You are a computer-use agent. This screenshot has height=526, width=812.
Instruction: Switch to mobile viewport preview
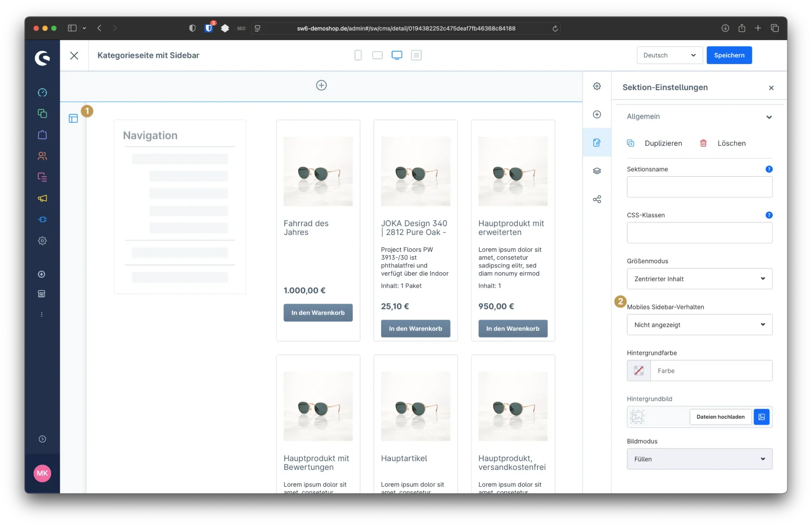pyautogui.click(x=358, y=55)
